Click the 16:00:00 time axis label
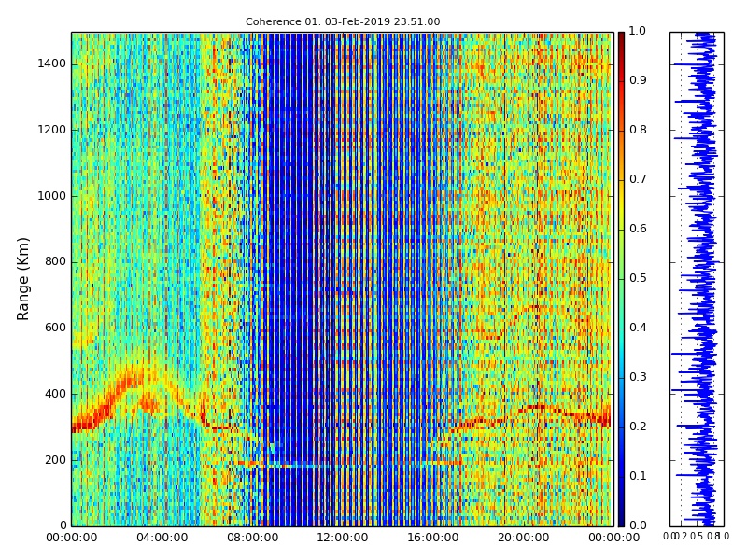The image size is (747, 560). click(433, 539)
